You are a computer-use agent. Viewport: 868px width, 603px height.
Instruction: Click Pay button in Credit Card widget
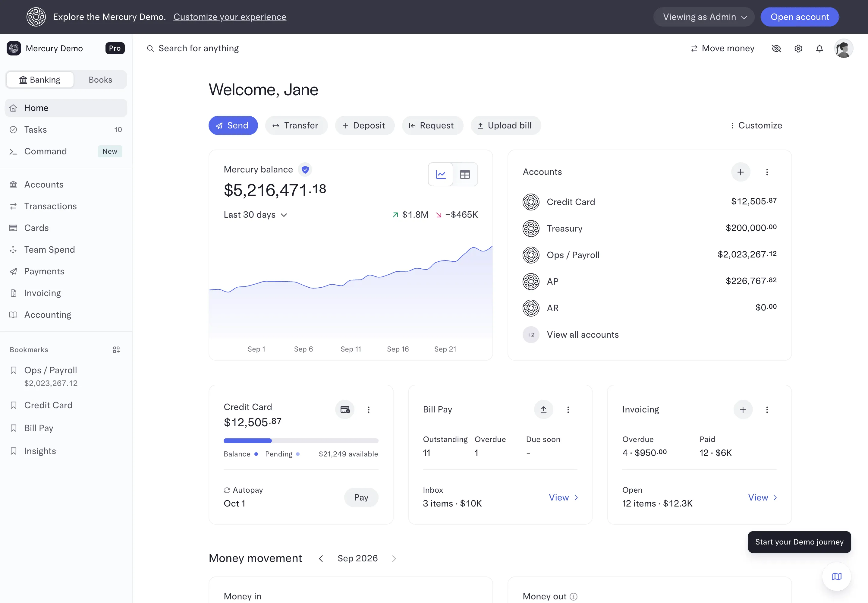[361, 497]
